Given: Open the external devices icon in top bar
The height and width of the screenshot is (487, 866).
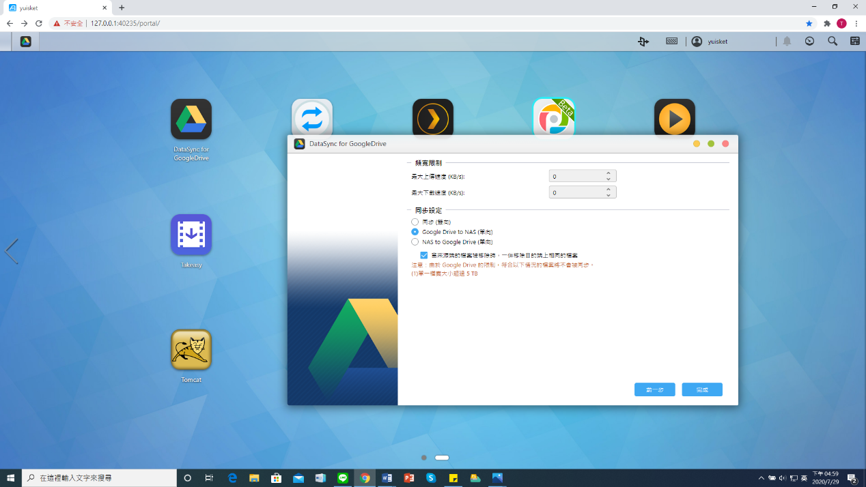Looking at the screenshot, I should pos(643,41).
